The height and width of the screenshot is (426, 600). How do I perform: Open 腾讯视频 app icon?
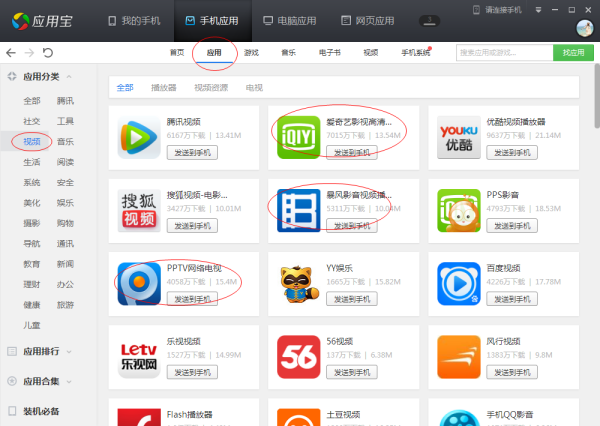point(139,137)
